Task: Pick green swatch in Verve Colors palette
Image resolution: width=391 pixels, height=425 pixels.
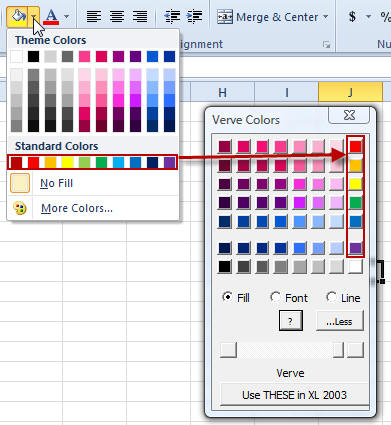Action: [356, 203]
